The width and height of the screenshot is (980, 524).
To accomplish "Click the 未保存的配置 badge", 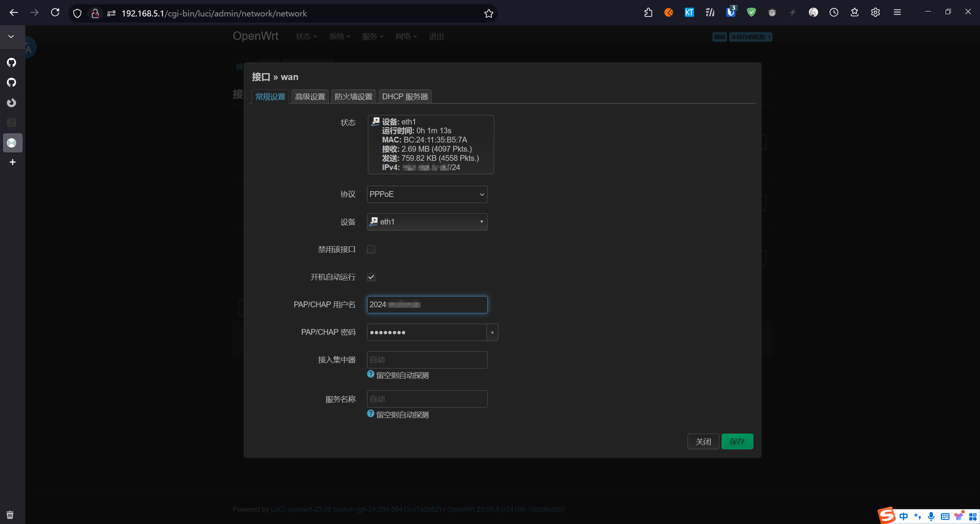I will tap(751, 37).
